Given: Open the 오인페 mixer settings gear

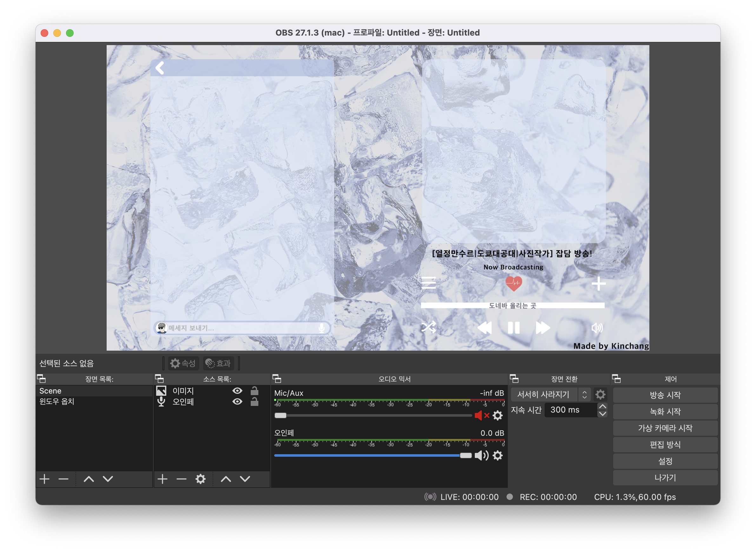Looking at the screenshot, I should [498, 455].
